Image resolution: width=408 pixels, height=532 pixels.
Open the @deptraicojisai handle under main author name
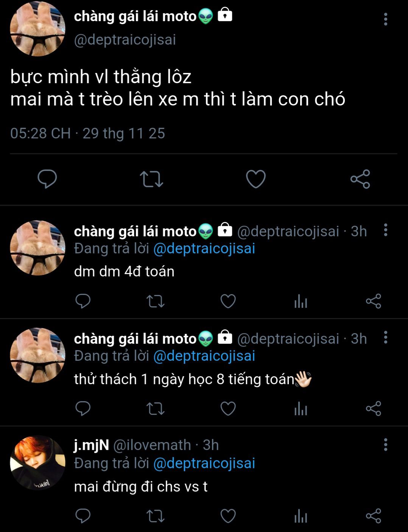point(125,40)
